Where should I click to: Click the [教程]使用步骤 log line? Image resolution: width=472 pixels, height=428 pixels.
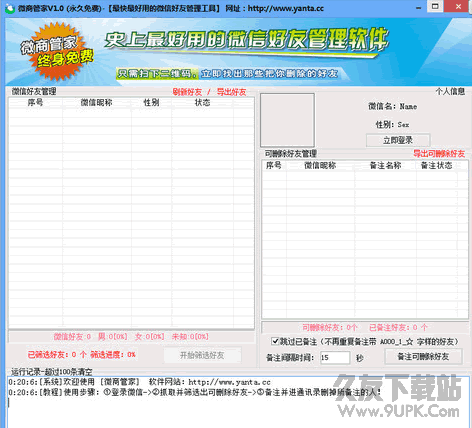(x=195, y=392)
